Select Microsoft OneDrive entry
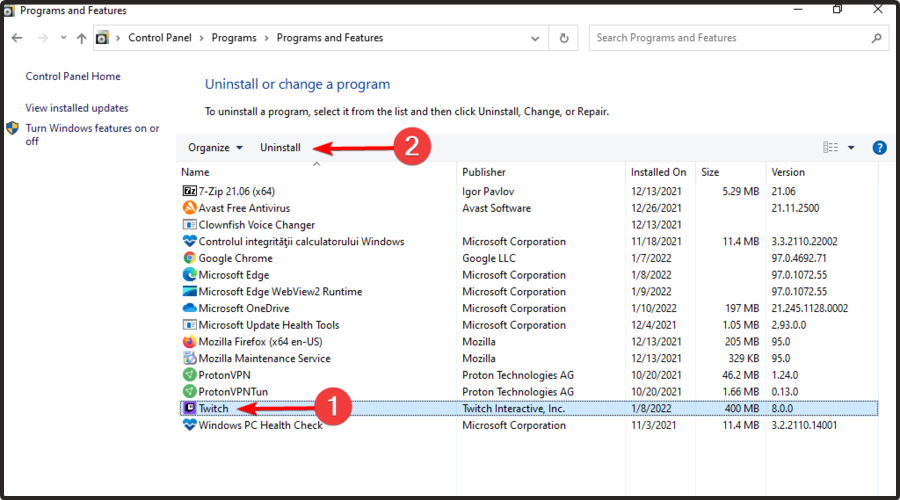This screenshot has width=900, height=500. pos(243,308)
